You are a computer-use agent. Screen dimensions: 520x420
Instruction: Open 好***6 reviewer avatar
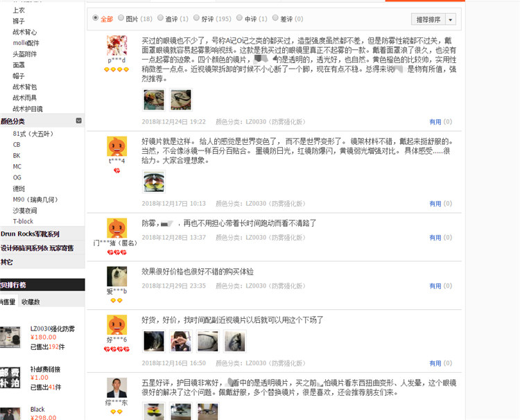[116, 325]
